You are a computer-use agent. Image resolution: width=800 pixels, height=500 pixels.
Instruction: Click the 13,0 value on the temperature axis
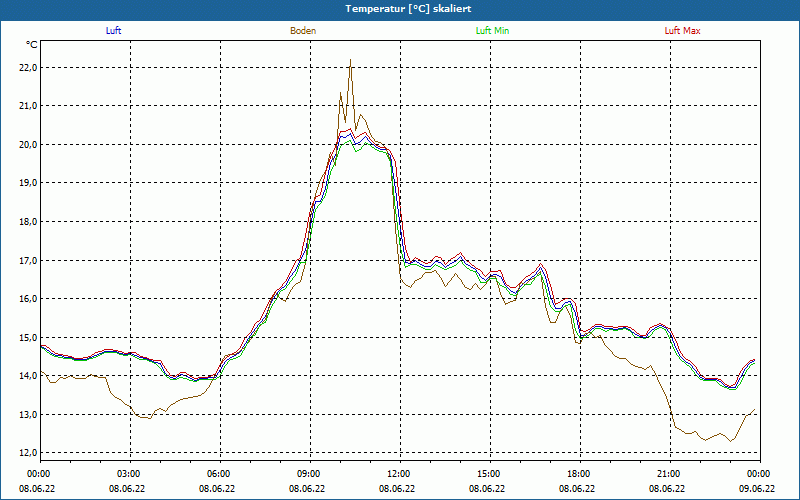tap(27, 415)
